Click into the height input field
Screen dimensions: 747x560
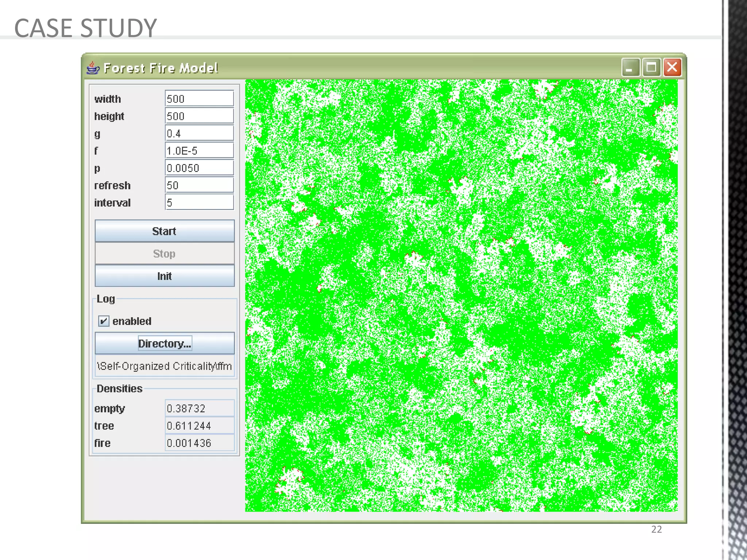pyautogui.click(x=199, y=116)
